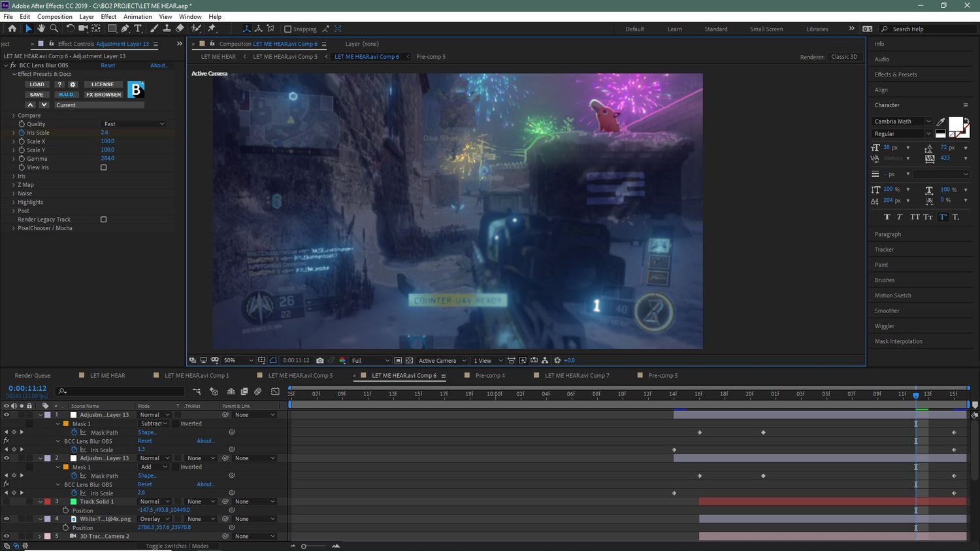The width and height of the screenshot is (980, 551).
Task: Open viewer magnification dropdown at 50%
Action: (238, 360)
